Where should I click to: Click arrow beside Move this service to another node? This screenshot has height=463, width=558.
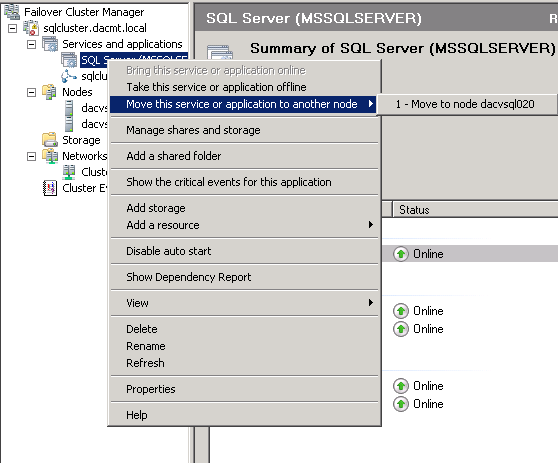(370, 104)
